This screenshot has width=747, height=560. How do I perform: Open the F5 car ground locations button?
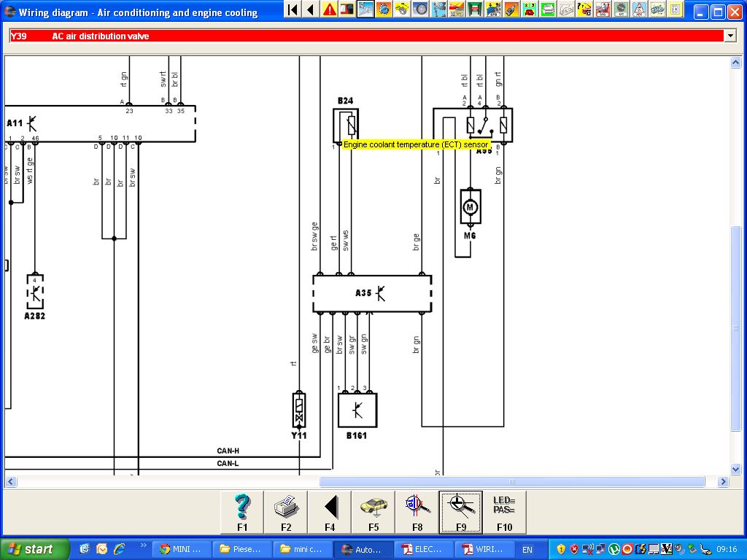(x=373, y=511)
